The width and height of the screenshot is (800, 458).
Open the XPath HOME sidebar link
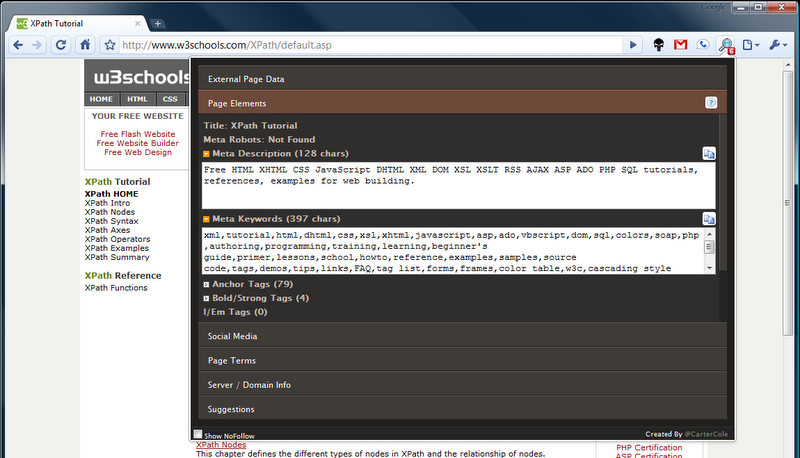(111, 194)
